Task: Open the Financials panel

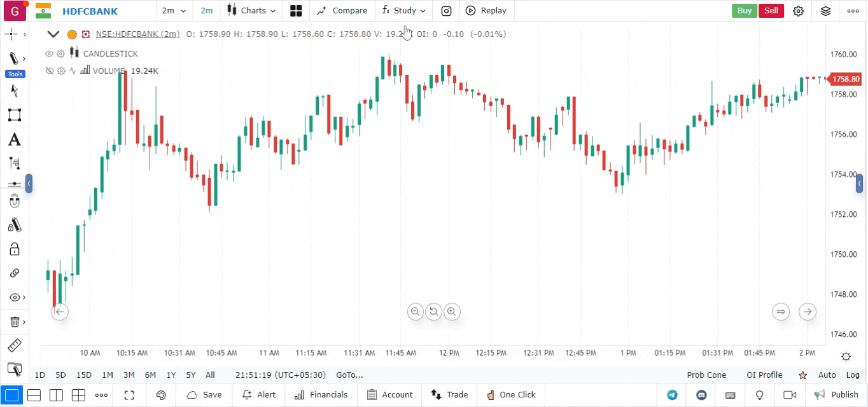Action: pos(321,395)
